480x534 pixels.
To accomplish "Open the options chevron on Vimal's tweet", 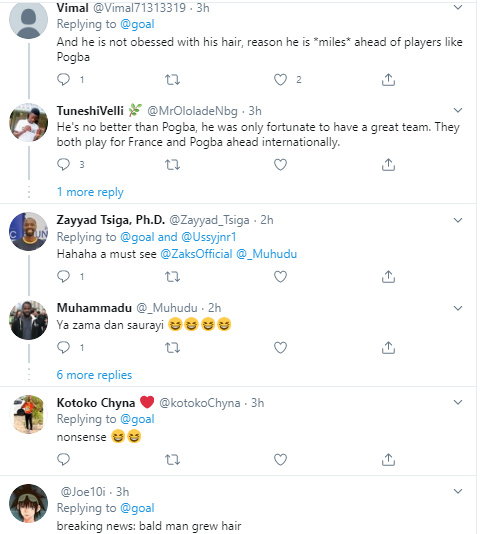I will coord(458,7).
